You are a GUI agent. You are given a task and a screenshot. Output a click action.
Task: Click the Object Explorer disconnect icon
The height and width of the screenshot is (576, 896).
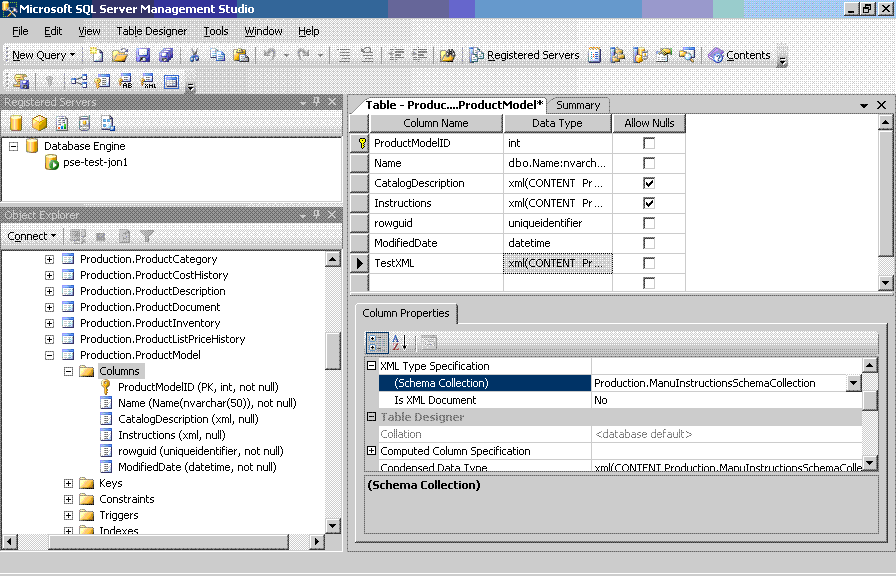click(77, 236)
